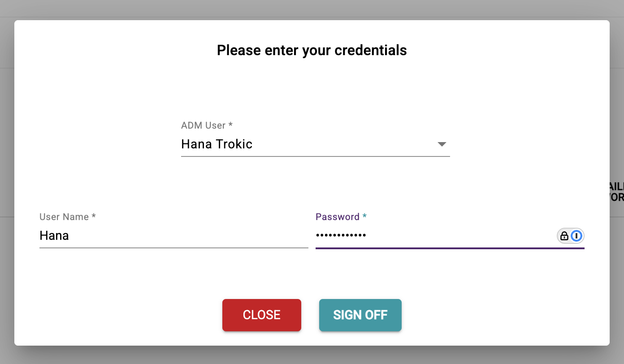Focus the empty area of the Password field
The width and height of the screenshot is (624, 364).
coord(457,236)
